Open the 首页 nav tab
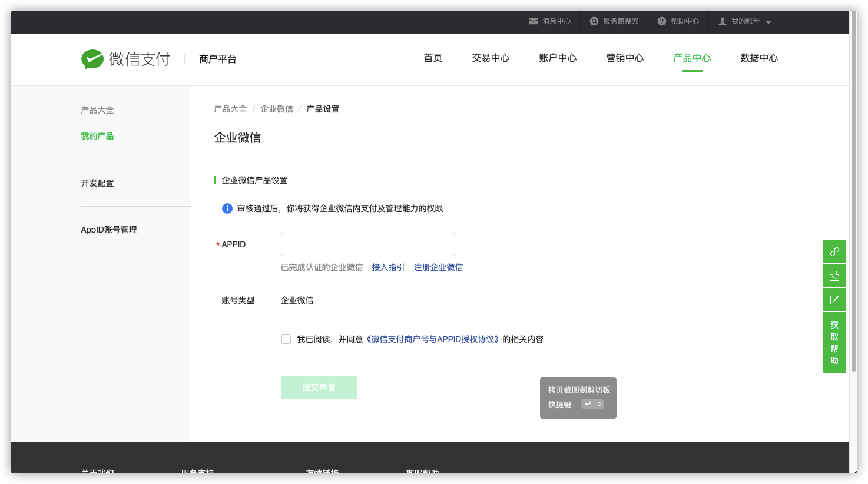Screen dimensions: 868x484 tap(433, 58)
